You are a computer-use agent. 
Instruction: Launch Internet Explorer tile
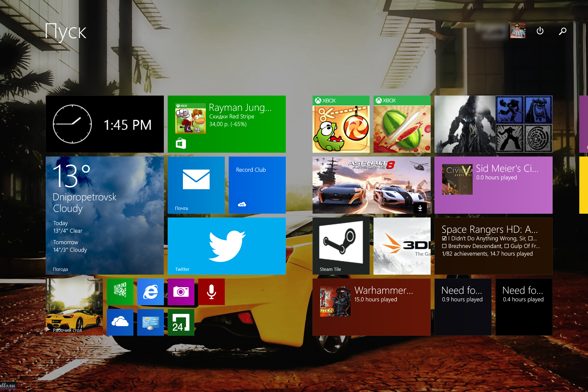151,292
